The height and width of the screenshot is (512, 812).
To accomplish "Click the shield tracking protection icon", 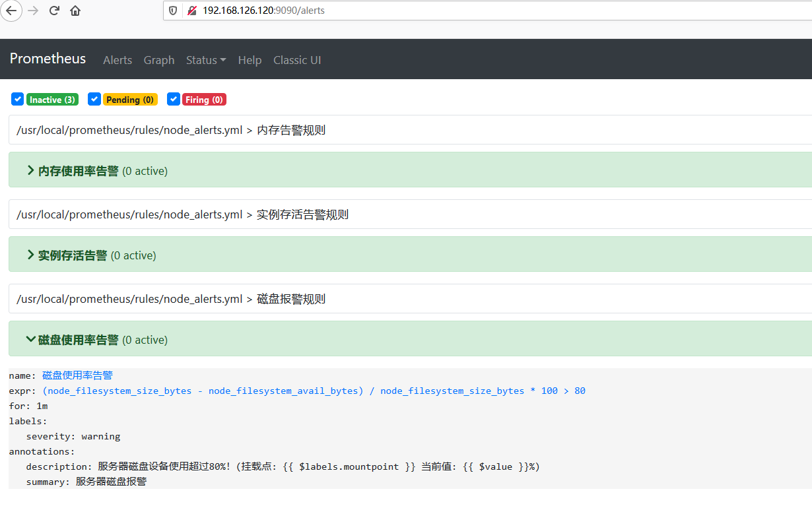I will click(x=173, y=11).
